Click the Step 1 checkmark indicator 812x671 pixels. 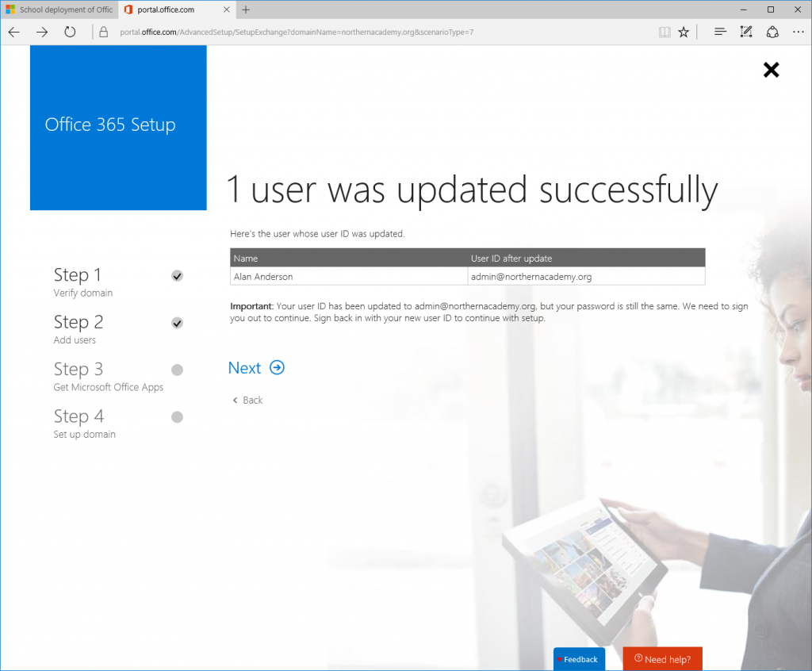click(177, 276)
